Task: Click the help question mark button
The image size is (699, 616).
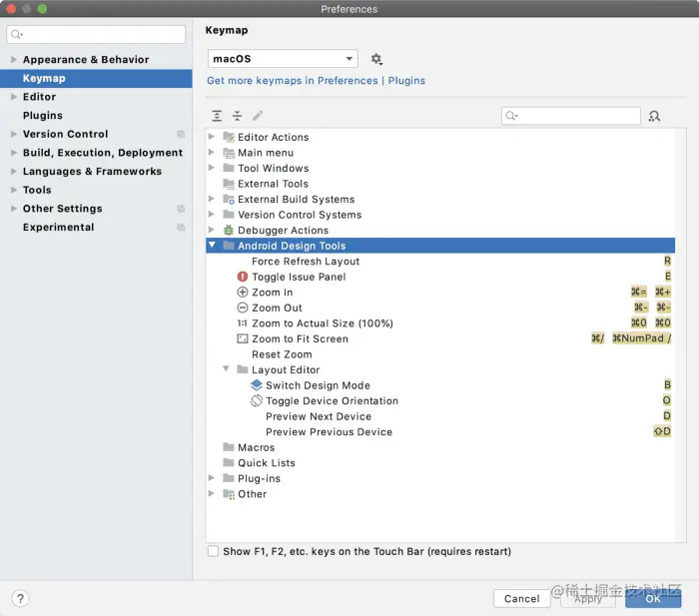Action: click(x=21, y=599)
